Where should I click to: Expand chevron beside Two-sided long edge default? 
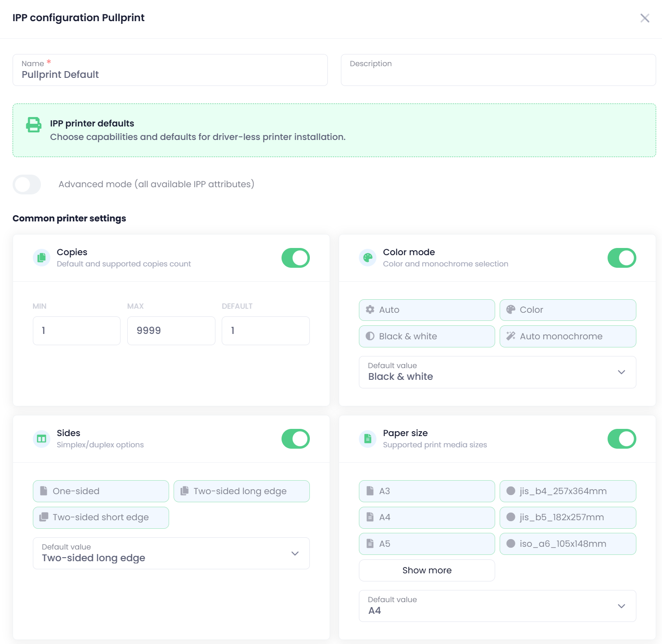coord(295,554)
